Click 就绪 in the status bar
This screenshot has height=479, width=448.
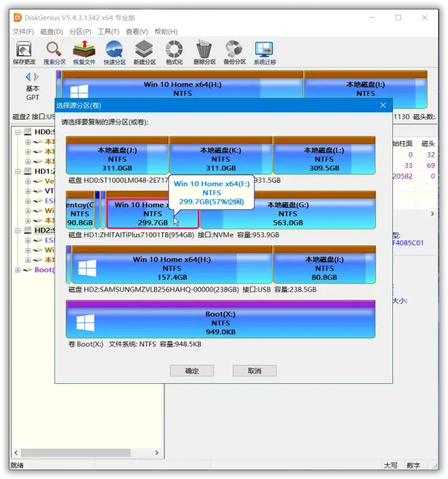(17, 465)
